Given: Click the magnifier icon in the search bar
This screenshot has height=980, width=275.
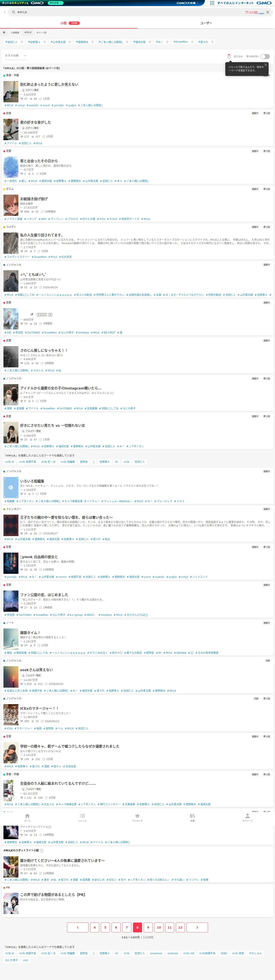Looking at the screenshot, I should point(13,12).
